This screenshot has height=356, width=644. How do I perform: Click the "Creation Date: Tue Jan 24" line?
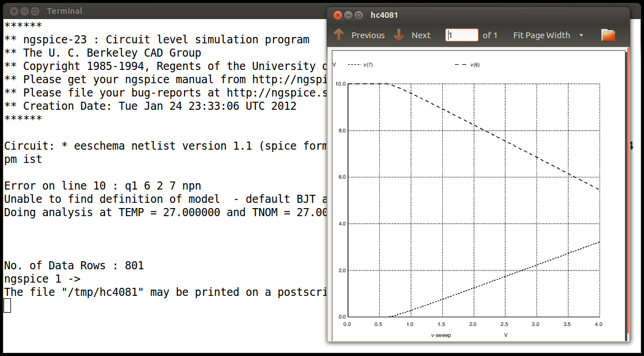coord(150,106)
